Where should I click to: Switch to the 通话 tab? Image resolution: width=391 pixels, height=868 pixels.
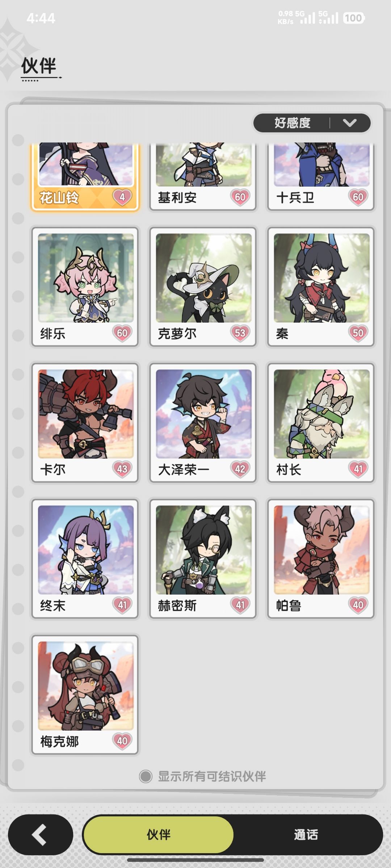coord(306,835)
